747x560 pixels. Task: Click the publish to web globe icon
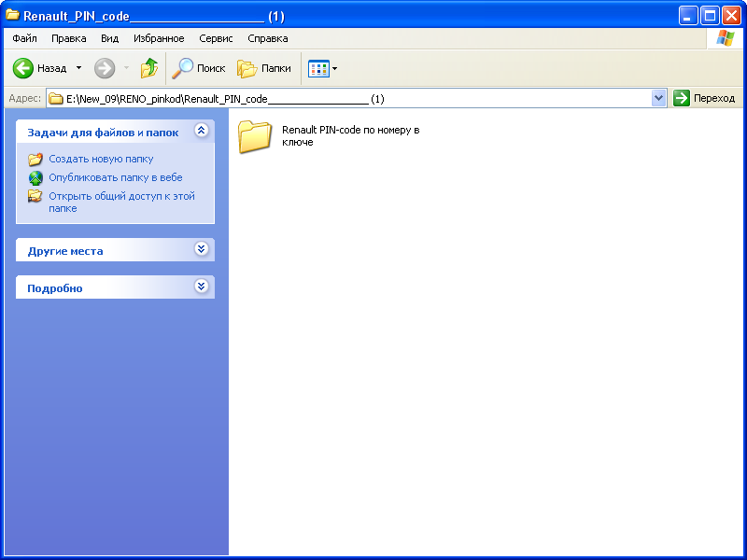click(35, 177)
